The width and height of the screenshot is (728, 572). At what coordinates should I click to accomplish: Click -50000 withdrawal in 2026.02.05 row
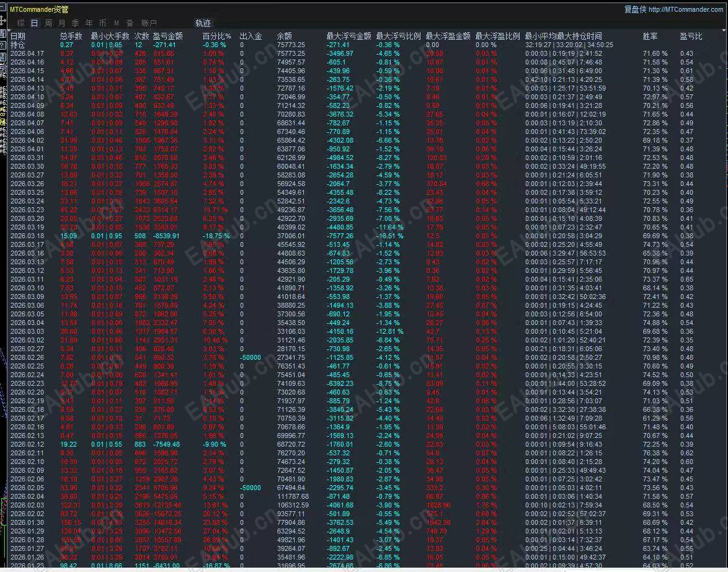tap(251, 488)
